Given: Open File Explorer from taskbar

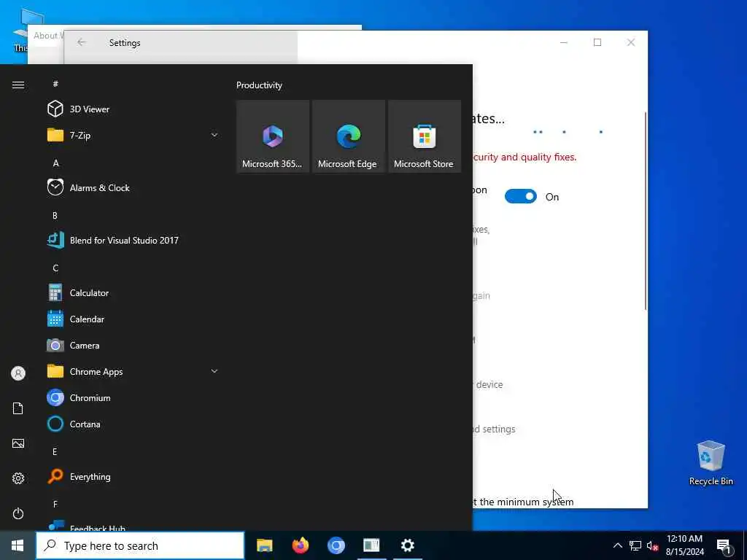Looking at the screenshot, I should pyautogui.click(x=264, y=545).
